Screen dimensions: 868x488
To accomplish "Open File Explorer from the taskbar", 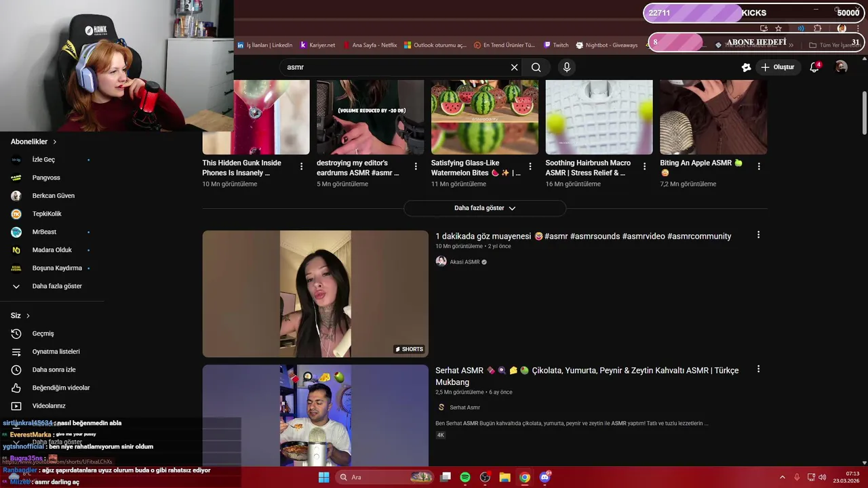I will pyautogui.click(x=505, y=477).
